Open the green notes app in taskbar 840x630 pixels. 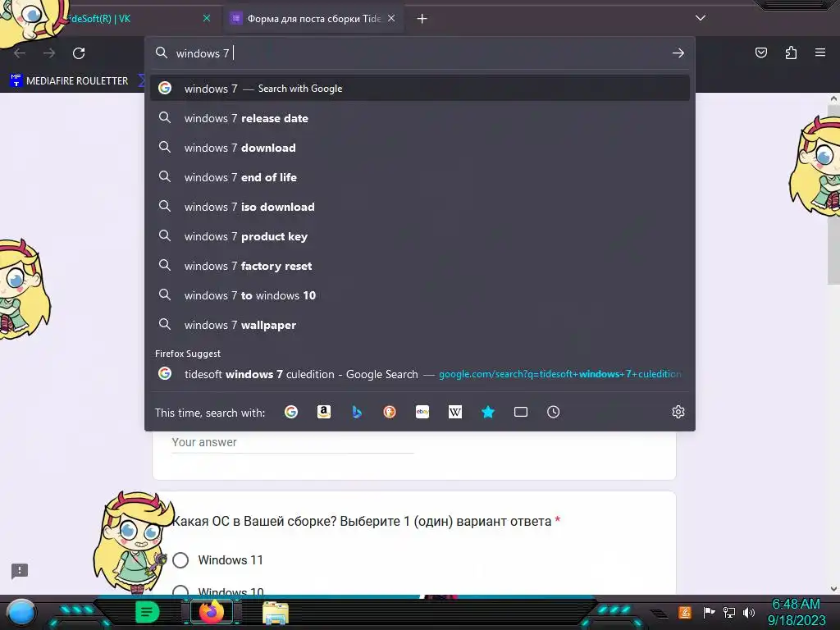tap(148, 612)
